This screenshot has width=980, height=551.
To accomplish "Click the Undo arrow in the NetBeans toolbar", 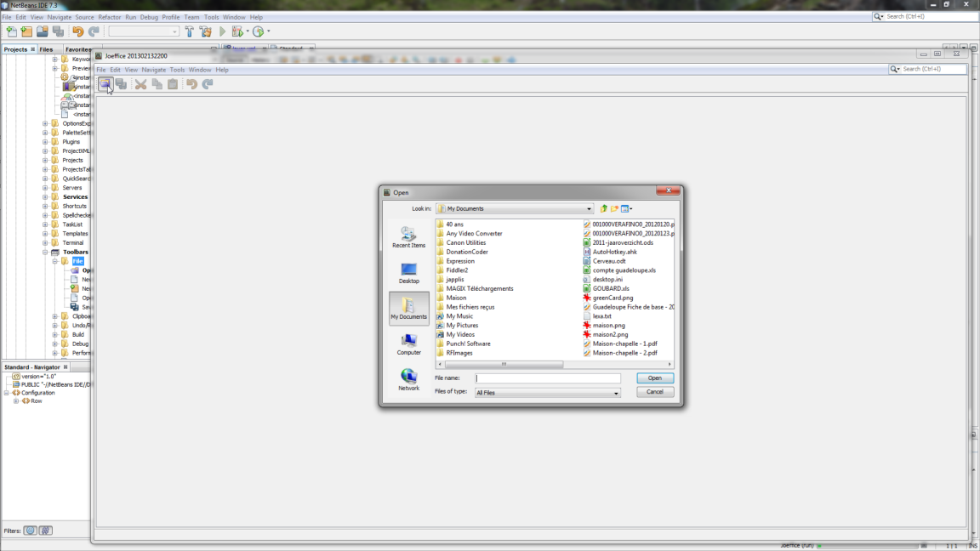I will 77,31.
